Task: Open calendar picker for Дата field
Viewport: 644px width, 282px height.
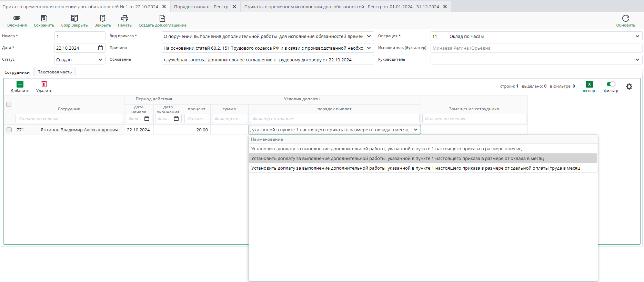Action: coord(101,48)
